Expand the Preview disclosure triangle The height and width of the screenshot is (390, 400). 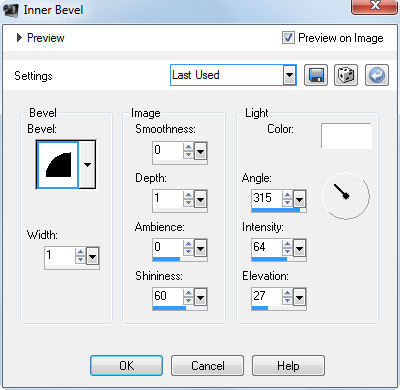(x=19, y=38)
